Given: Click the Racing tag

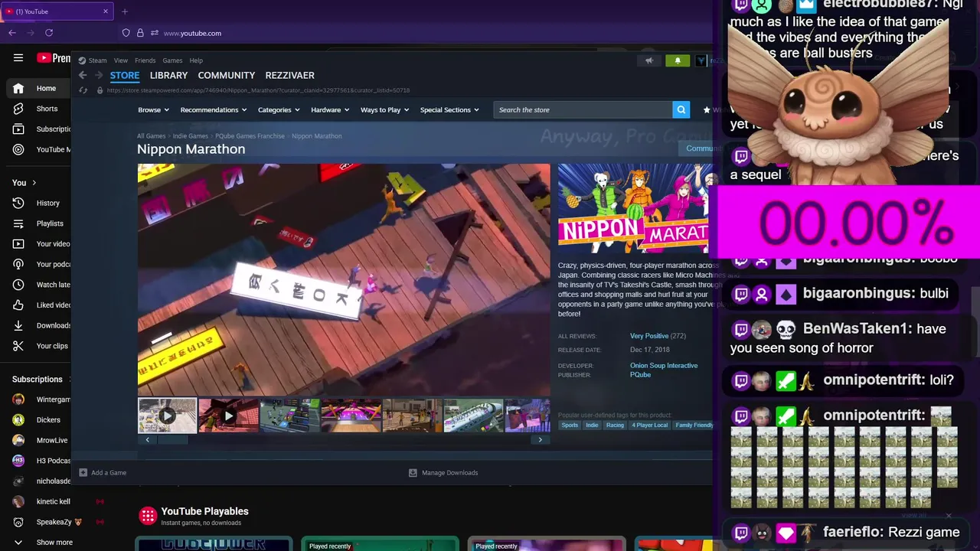Looking at the screenshot, I should 615,425.
